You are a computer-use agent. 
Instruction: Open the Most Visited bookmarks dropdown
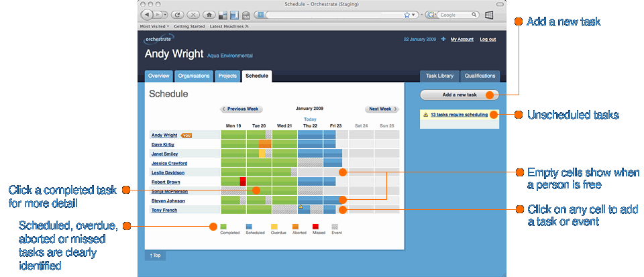pos(154,26)
